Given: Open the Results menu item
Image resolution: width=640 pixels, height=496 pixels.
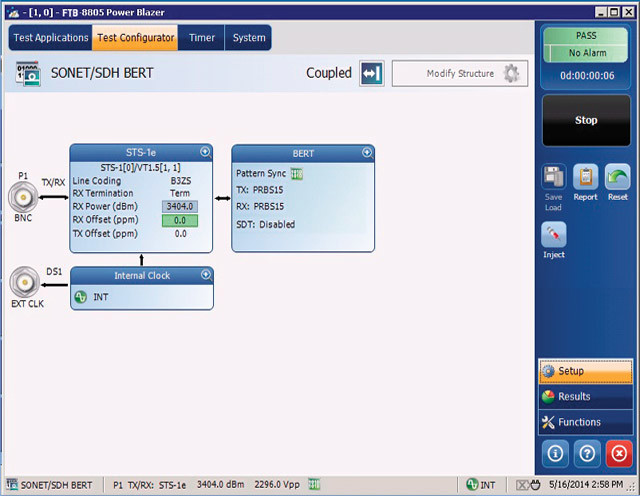Looking at the screenshot, I should pyautogui.click(x=586, y=396).
